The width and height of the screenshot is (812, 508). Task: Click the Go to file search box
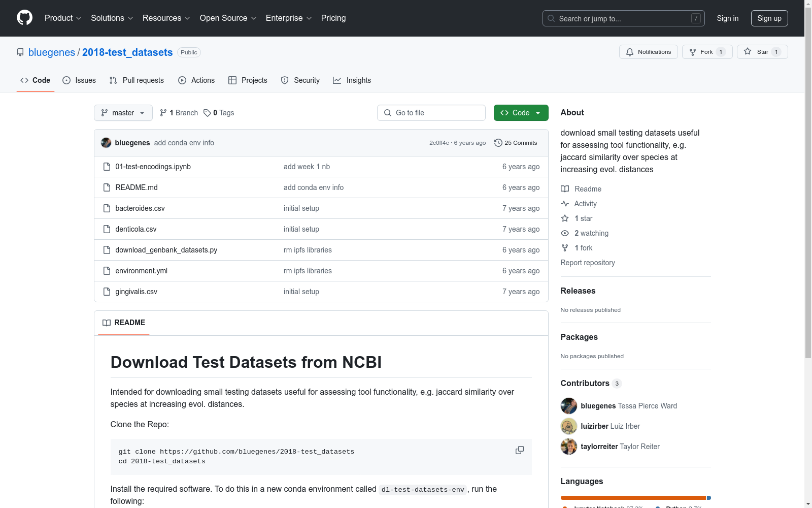click(431, 113)
